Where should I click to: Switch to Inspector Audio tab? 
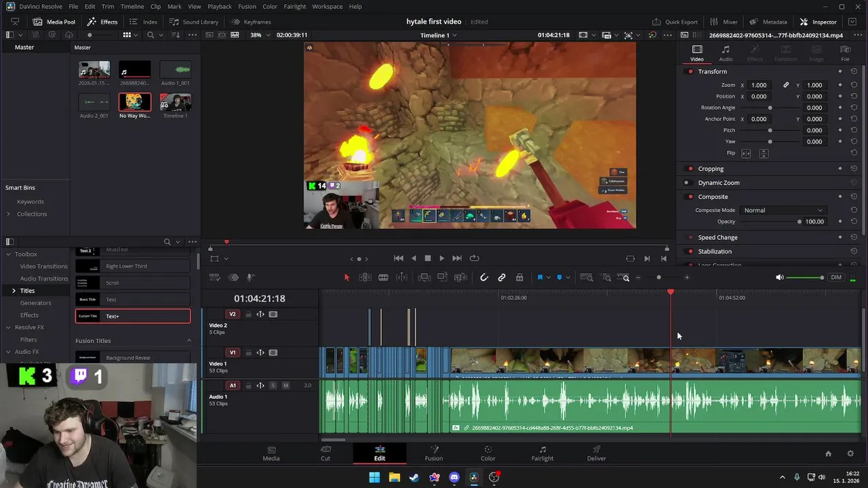[726, 54]
